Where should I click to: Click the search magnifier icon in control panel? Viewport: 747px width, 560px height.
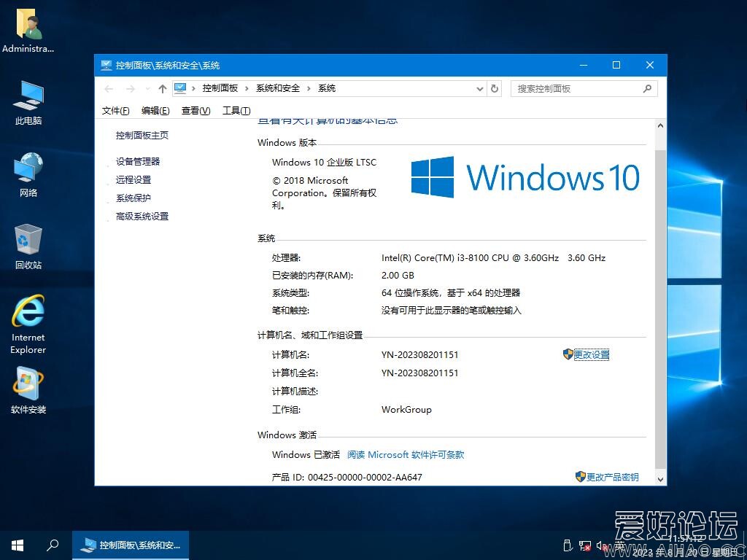647,89
